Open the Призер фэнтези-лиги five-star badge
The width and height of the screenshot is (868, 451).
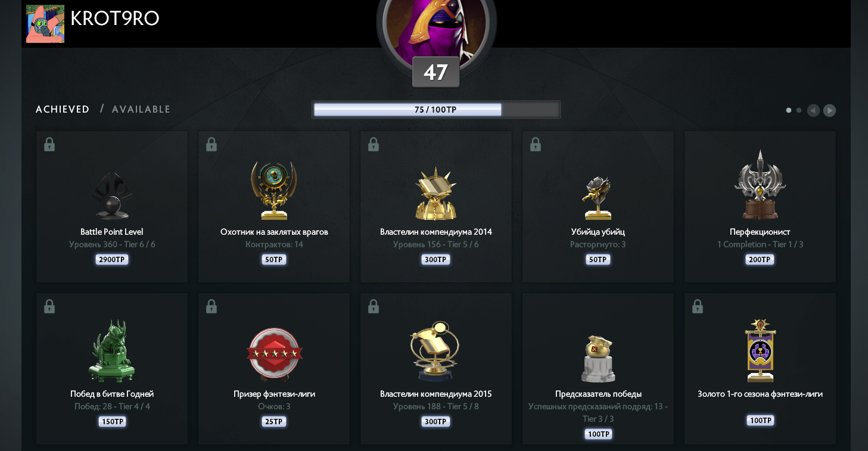coord(275,354)
